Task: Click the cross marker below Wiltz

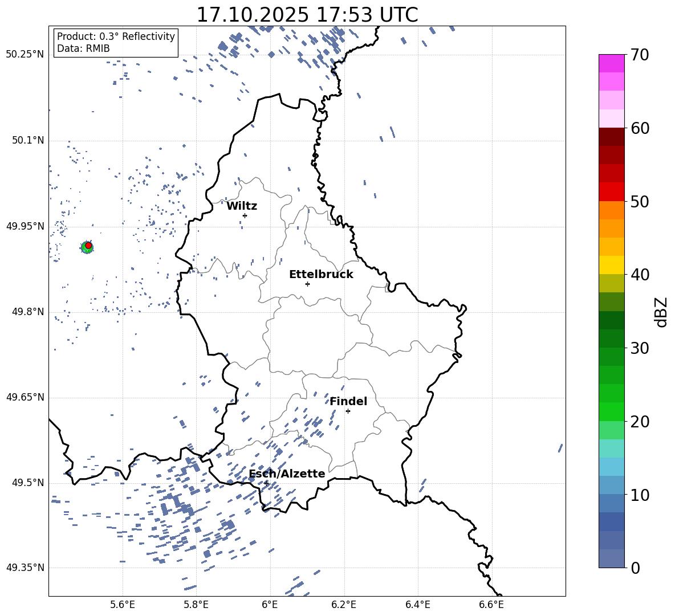Action: [x=245, y=215]
